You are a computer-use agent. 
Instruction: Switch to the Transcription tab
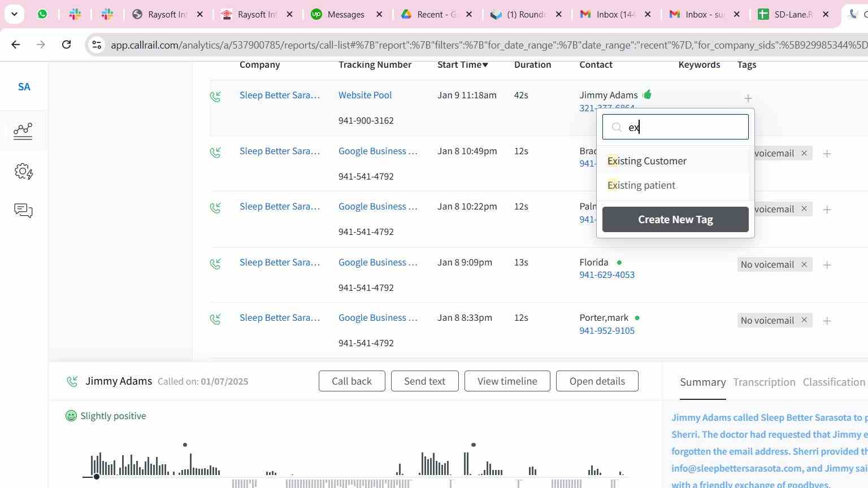[764, 382]
